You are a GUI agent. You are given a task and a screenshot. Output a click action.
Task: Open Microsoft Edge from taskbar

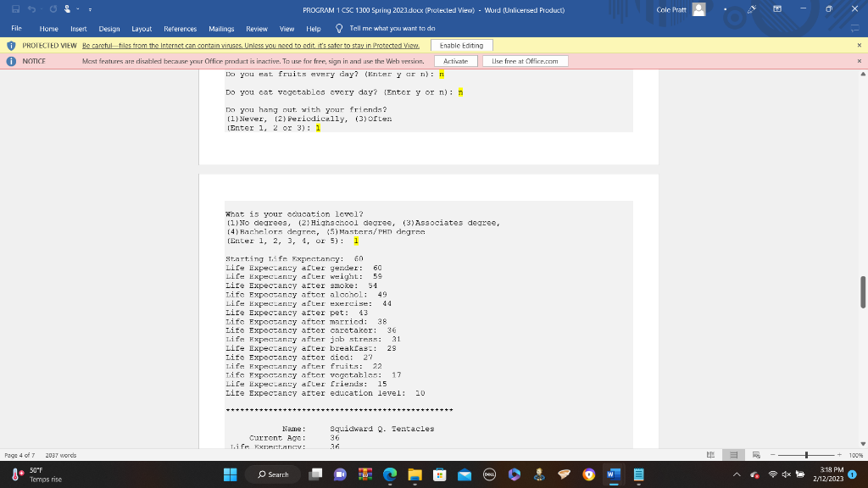[390, 474]
